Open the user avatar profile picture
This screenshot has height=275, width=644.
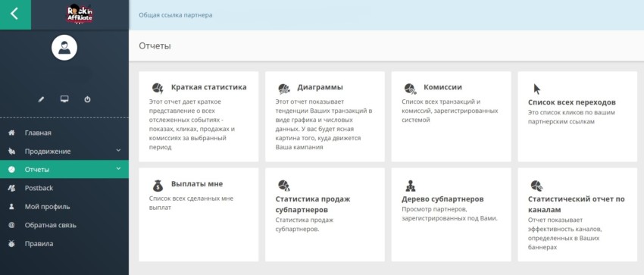pyautogui.click(x=64, y=48)
